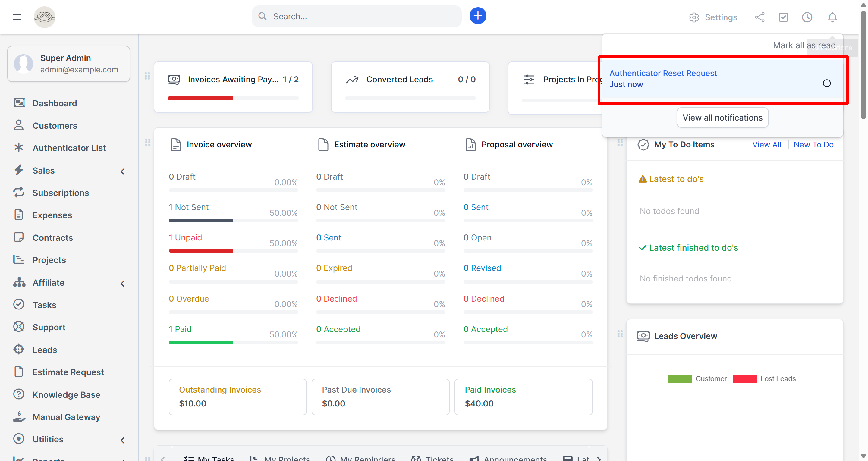Expand the Sales sidebar menu

pos(122,171)
